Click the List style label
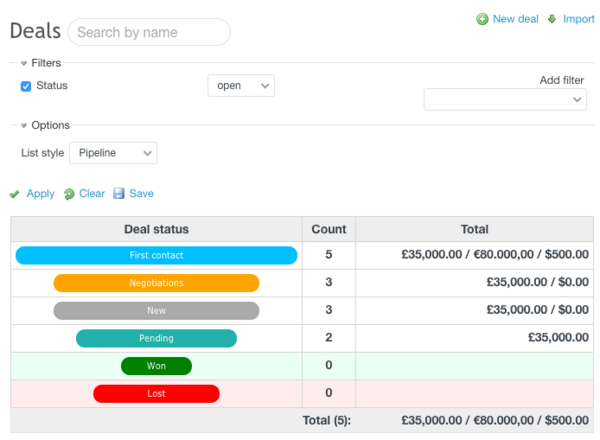 42,153
